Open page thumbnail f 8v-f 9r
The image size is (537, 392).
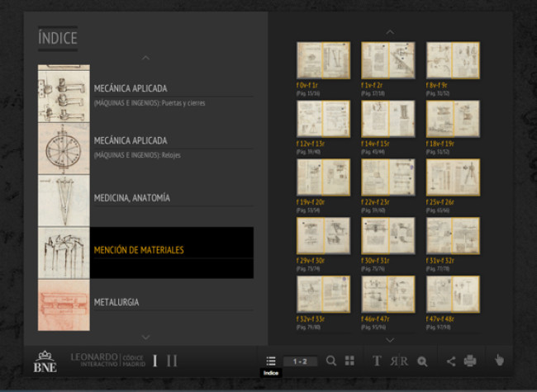pyautogui.click(x=453, y=60)
